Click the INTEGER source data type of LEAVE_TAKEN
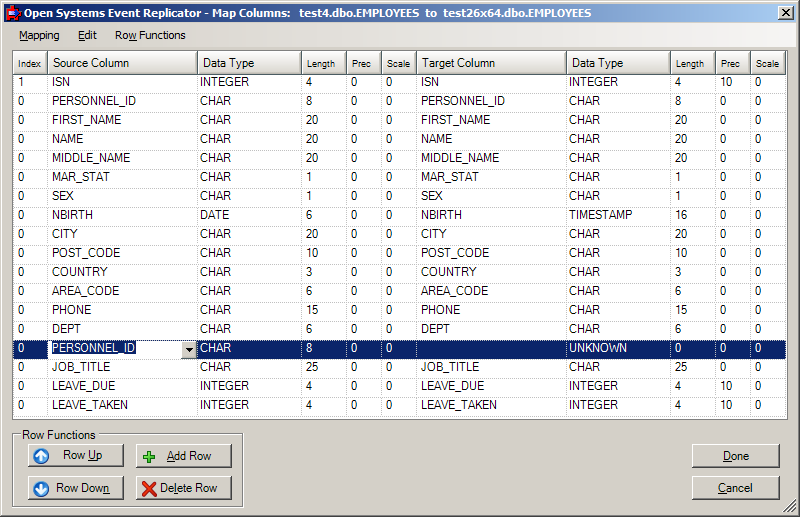The image size is (800, 517). click(249, 405)
